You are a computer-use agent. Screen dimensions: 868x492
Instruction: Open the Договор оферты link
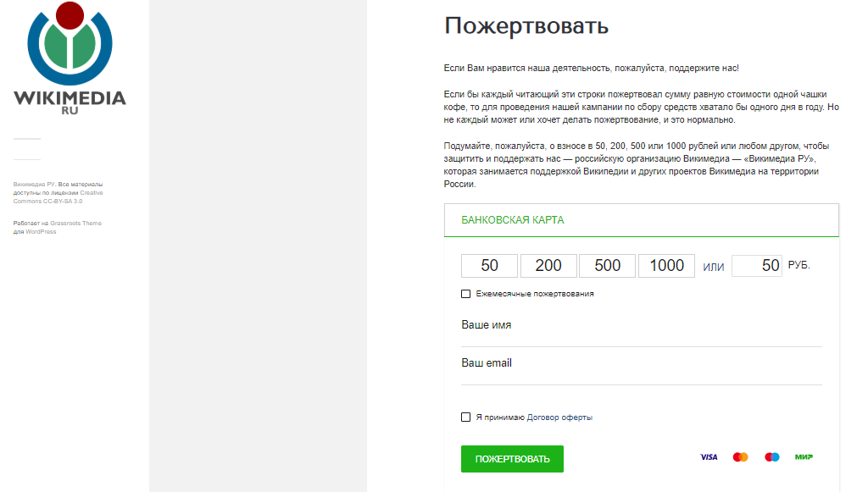click(561, 417)
